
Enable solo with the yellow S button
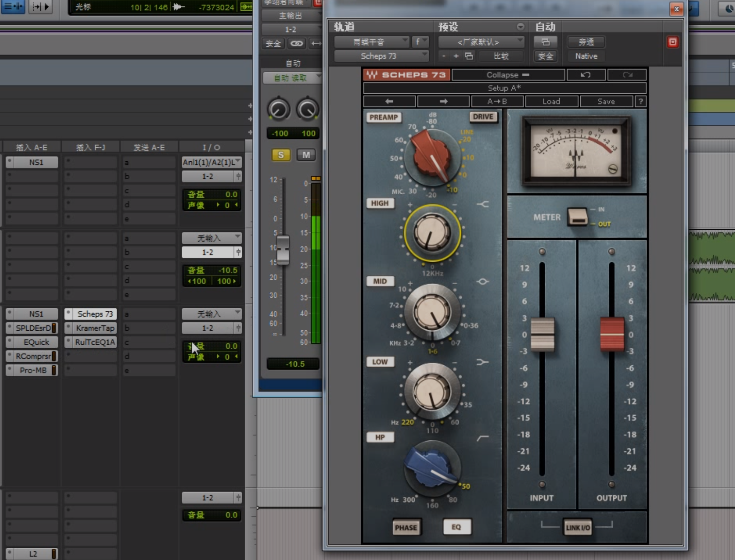click(x=280, y=155)
